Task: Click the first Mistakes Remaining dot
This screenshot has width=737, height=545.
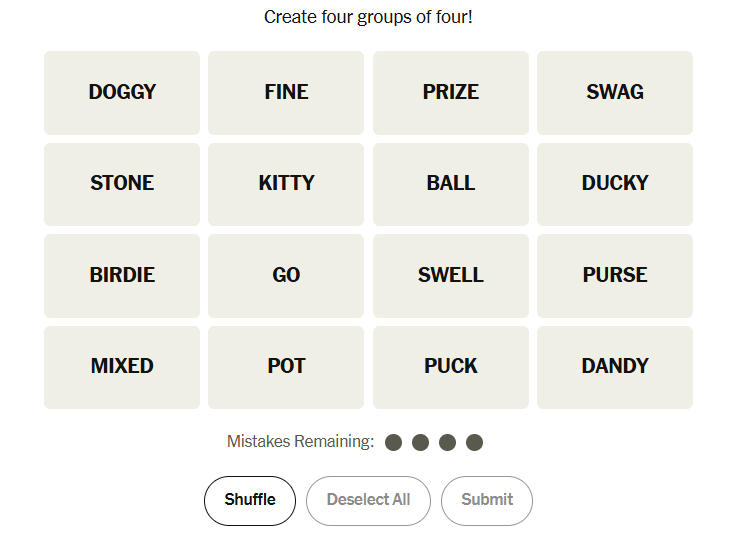Action: click(394, 442)
